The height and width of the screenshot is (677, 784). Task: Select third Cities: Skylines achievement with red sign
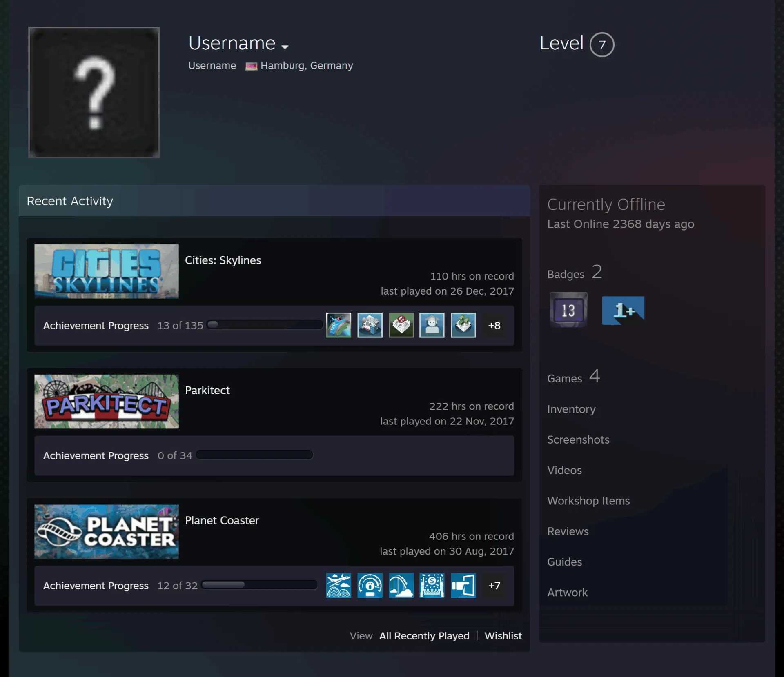tap(401, 325)
